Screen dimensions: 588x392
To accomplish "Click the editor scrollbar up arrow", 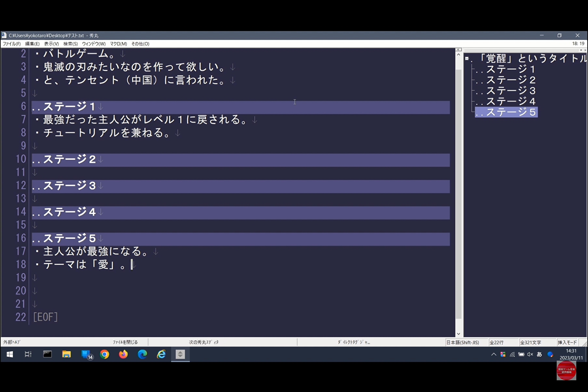I will coord(458,55).
